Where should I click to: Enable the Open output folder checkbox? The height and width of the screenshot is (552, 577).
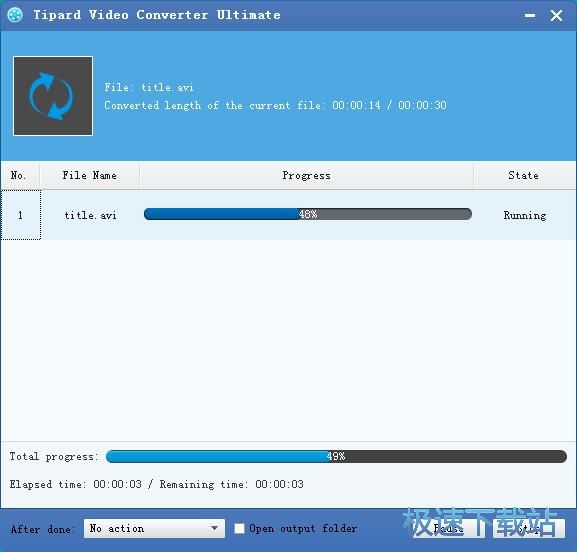(240, 528)
